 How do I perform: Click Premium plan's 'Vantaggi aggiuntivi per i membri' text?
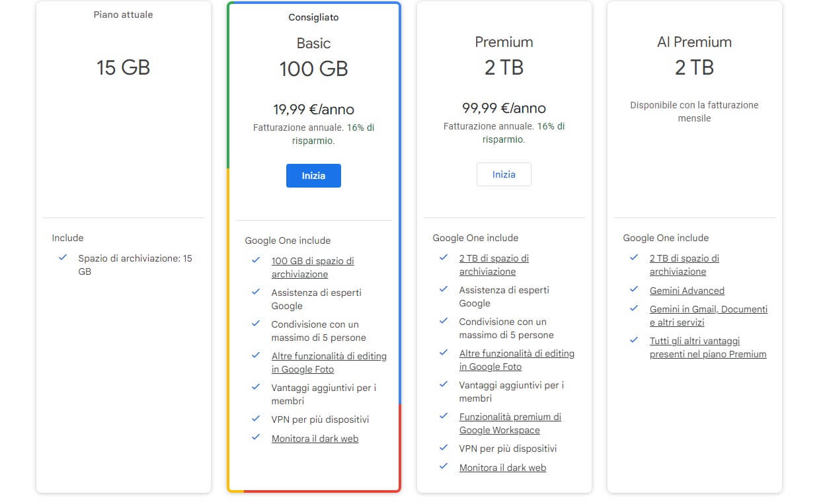pyautogui.click(x=511, y=392)
